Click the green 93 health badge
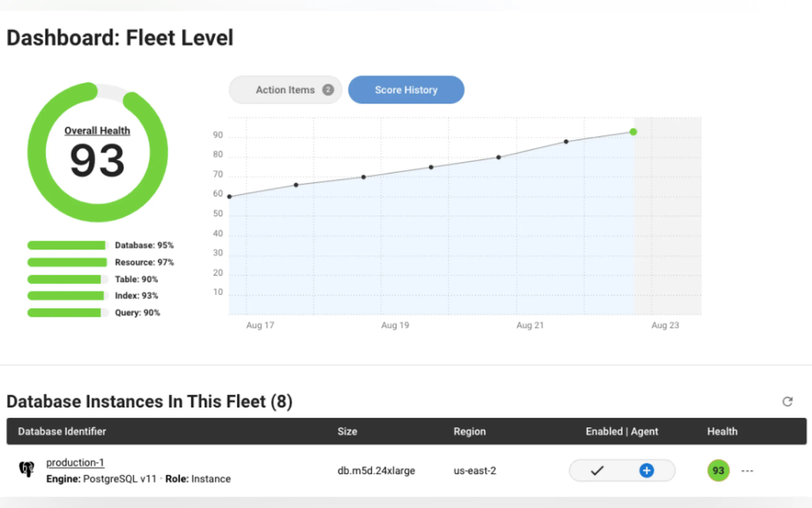The image size is (812, 508). [718, 470]
